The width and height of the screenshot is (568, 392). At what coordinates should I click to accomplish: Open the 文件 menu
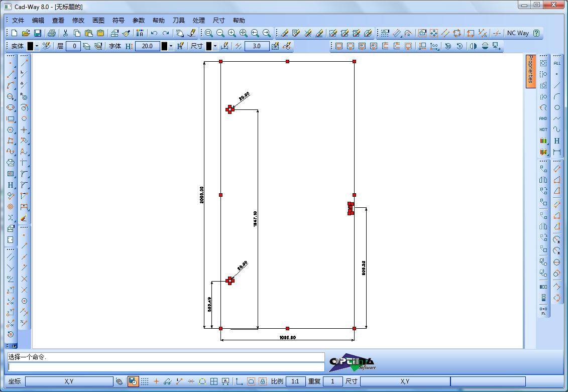pyautogui.click(x=18, y=21)
